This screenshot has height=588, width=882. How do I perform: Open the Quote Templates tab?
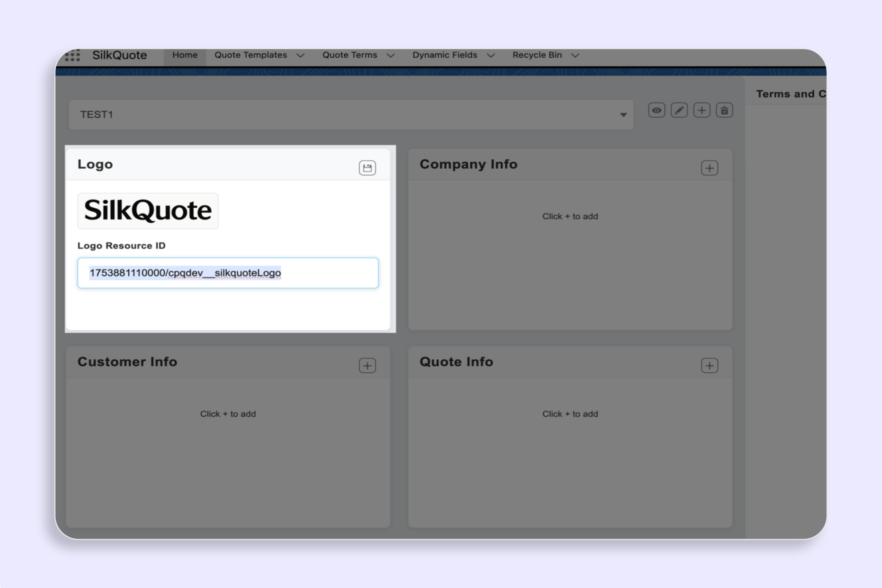pyautogui.click(x=251, y=55)
